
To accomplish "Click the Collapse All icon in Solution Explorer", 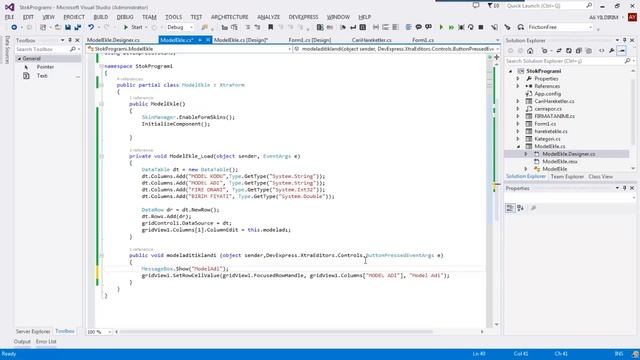I will tap(578, 51).
